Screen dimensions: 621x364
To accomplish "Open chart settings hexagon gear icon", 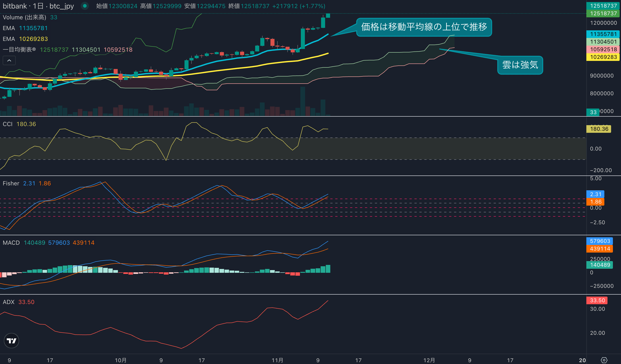I will [x=604, y=360].
